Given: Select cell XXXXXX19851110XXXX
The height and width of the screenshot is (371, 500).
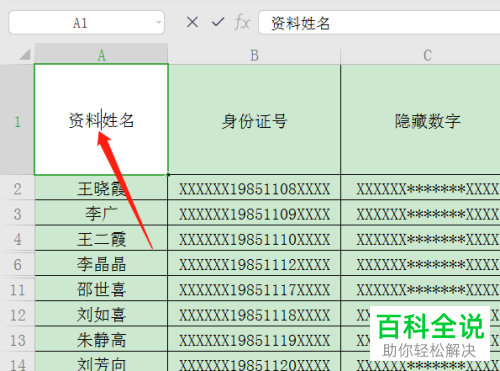Looking at the screenshot, I should (254, 238).
